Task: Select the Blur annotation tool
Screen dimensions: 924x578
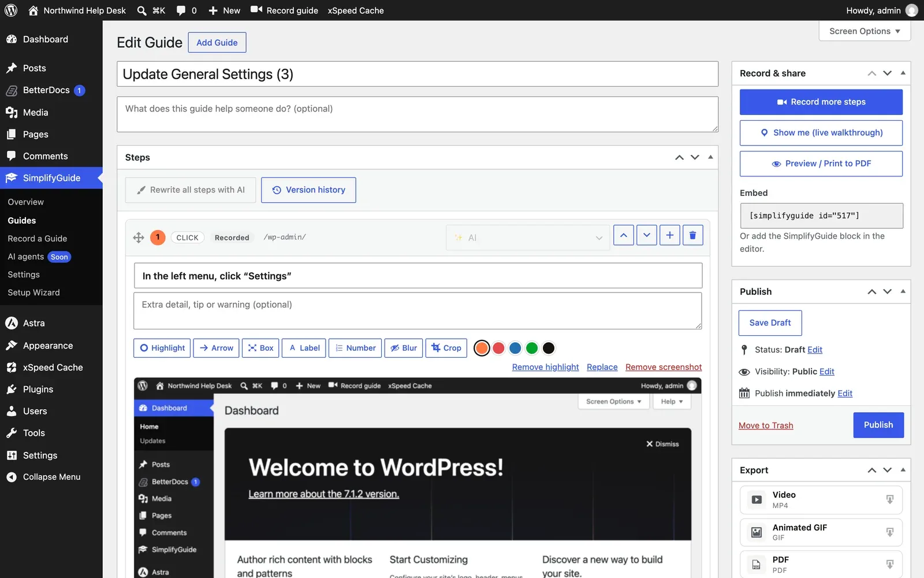Action: tap(404, 348)
